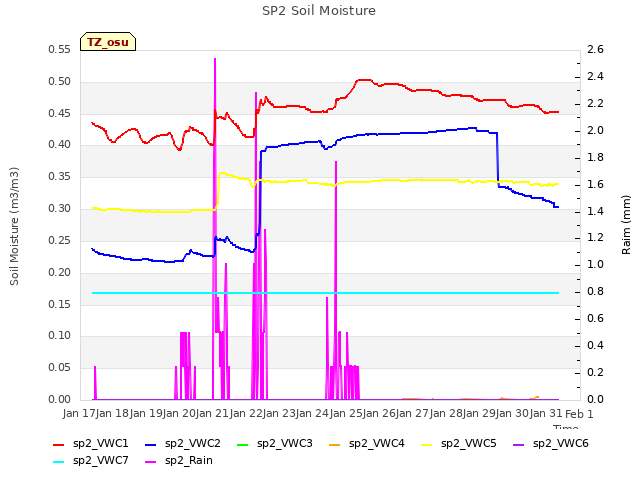Click the Jan 17 date tick label
This screenshot has height=480, width=640.
coord(79,413)
